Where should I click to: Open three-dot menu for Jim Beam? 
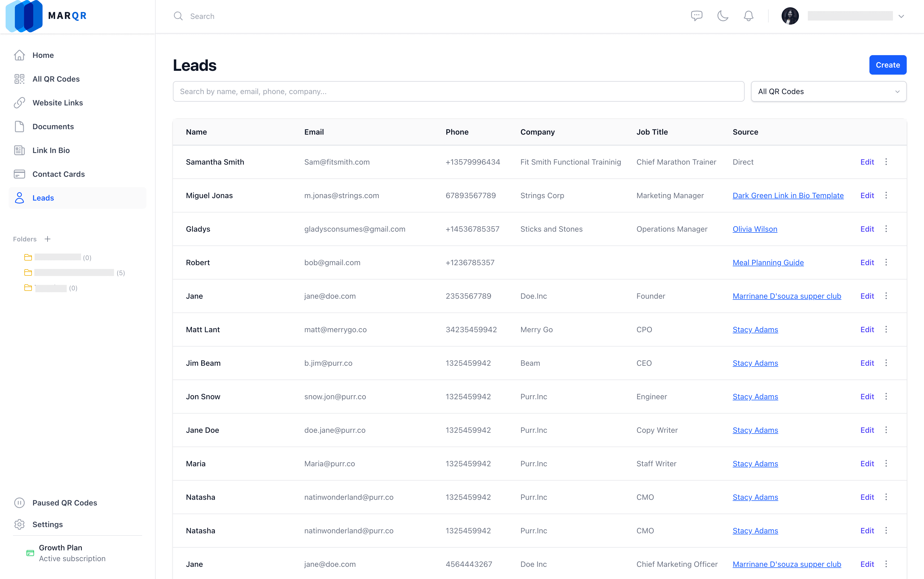pos(886,363)
